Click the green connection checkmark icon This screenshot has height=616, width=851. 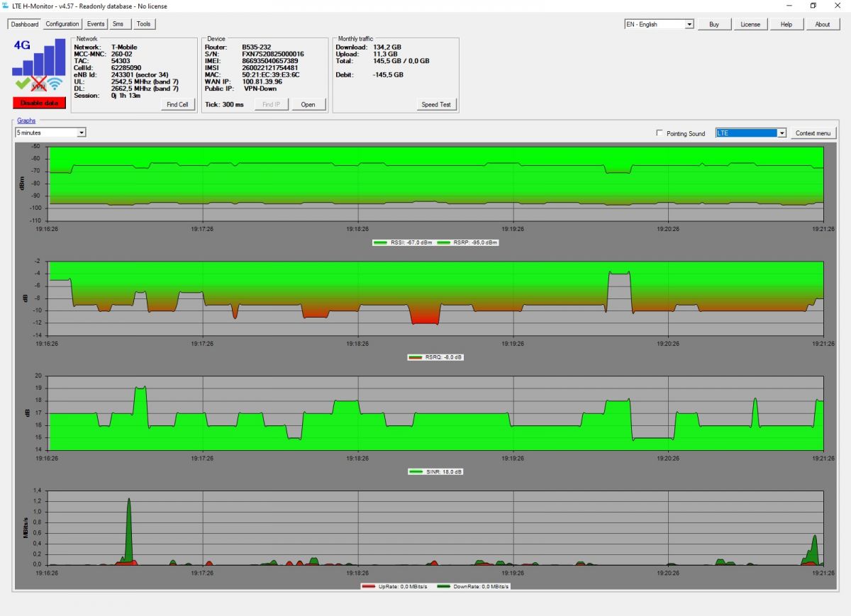click(x=22, y=84)
